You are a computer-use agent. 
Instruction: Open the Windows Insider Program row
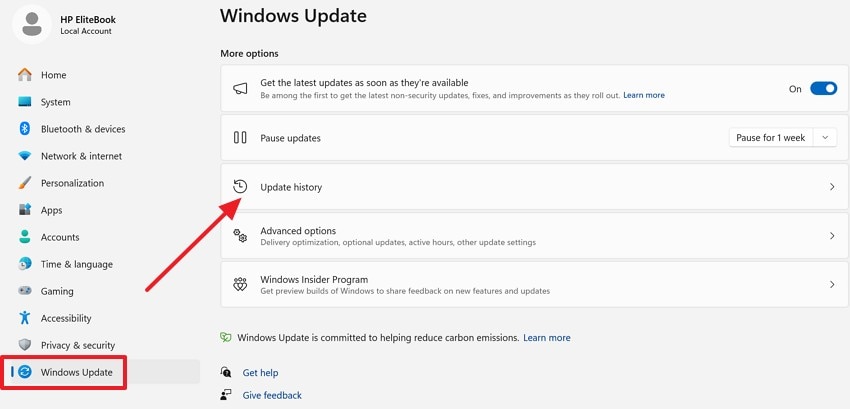coord(535,284)
